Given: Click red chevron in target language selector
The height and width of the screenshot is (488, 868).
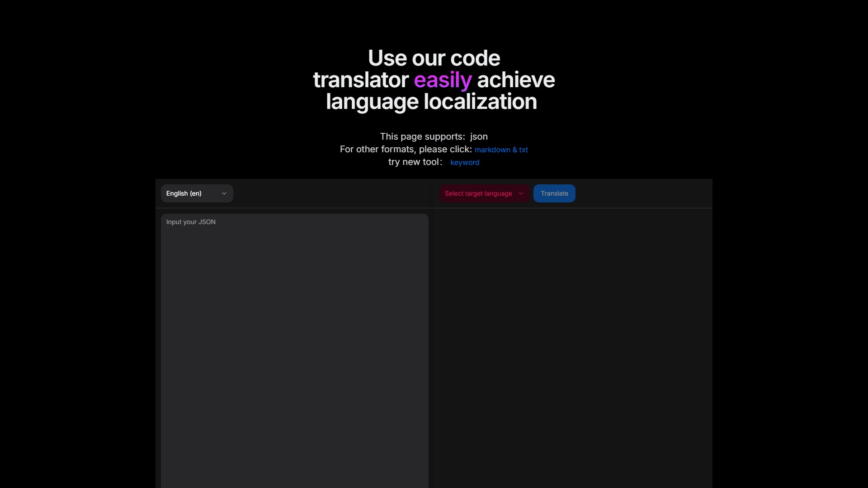Looking at the screenshot, I should click(520, 193).
